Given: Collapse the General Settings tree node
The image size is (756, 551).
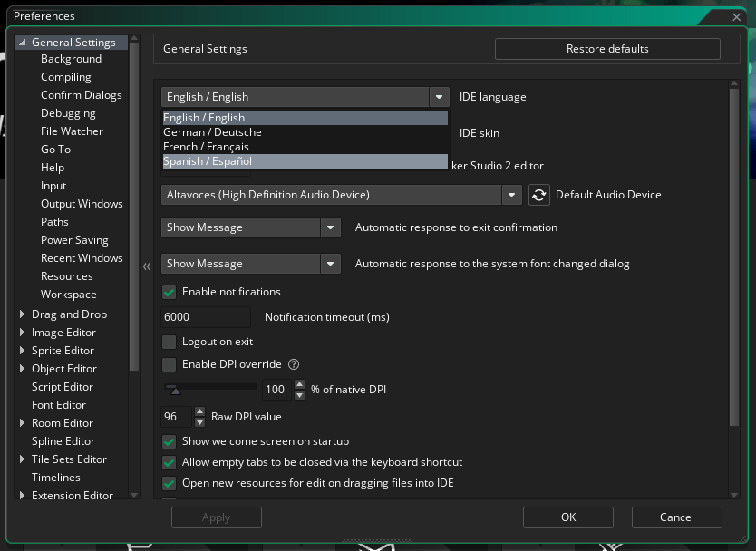Looking at the screenshot, I should pos(22,43).
